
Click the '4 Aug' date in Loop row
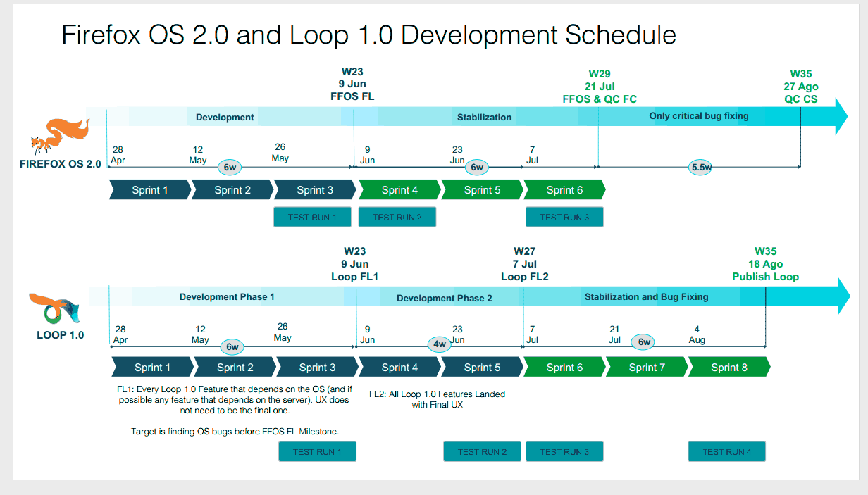click(697, 334)
